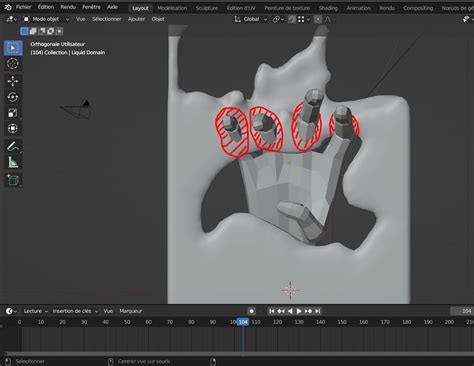This screenshot has height=366, width=474.
Task: Choose the extend selection mode icon
Action: pos(33,31)
